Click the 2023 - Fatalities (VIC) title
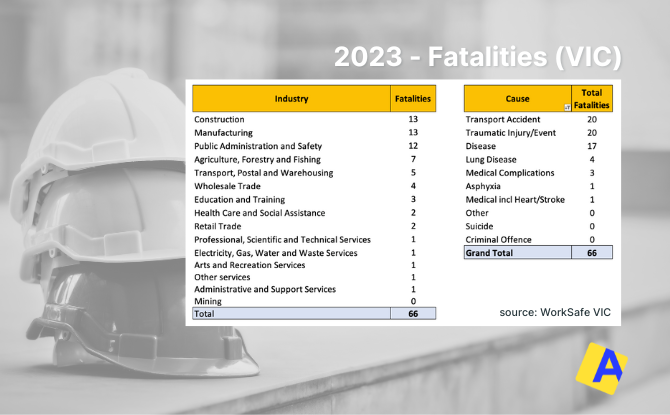 pyautogui.click(x=478, y=57)
